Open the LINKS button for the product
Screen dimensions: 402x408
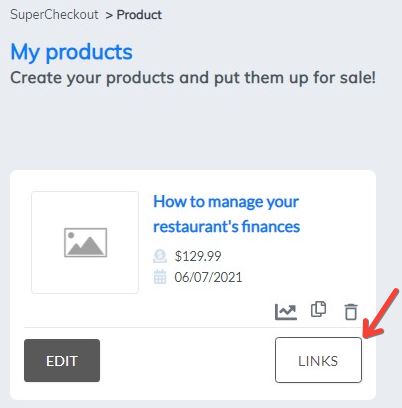(318, 360)
